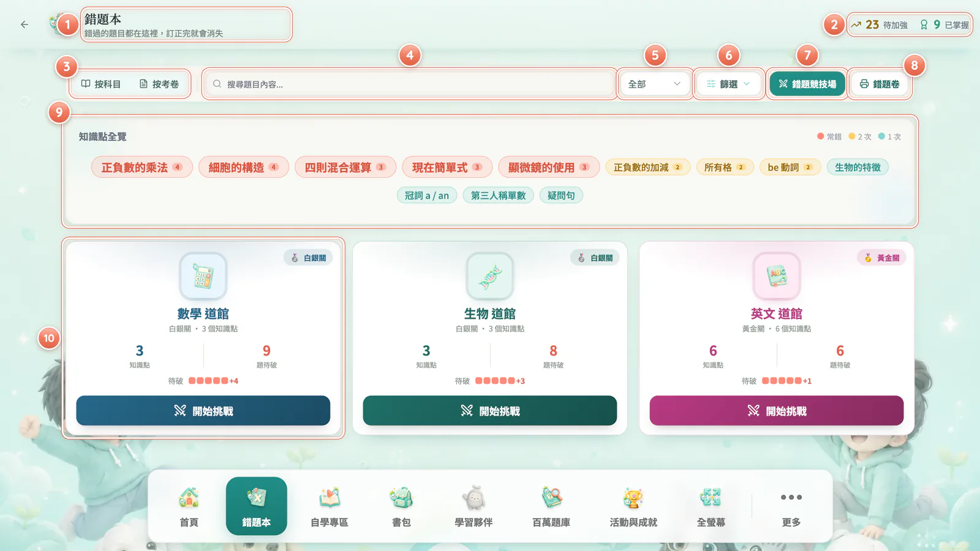Viewport: 980px width, 551px height.
Task: Select 第三人稱單數 tag
Action: coord(499,195)
